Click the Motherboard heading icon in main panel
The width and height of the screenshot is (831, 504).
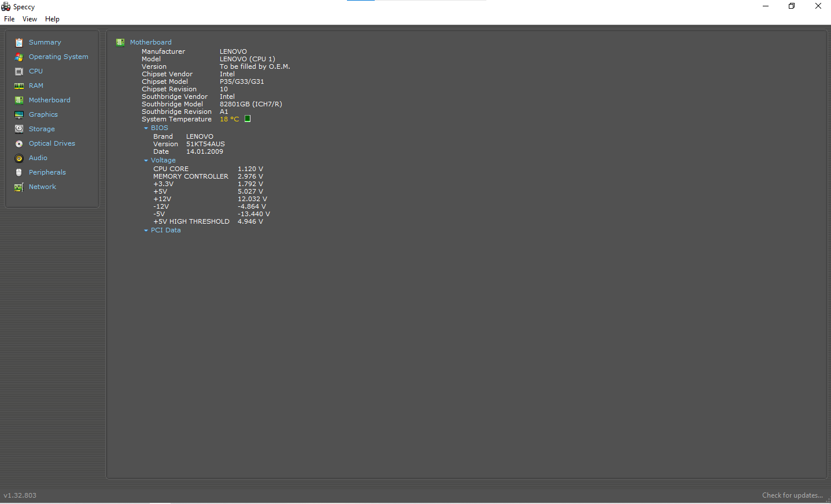[x=120, y=42]
